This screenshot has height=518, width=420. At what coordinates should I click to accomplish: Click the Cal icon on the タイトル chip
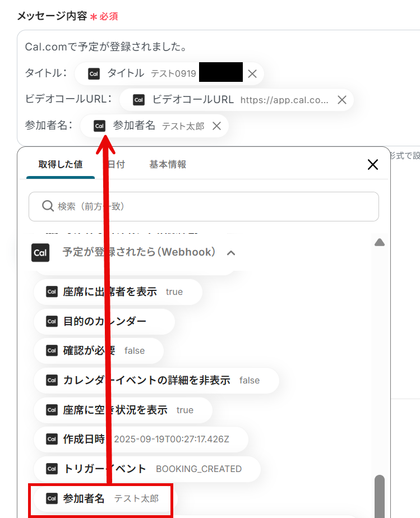tap(94, 73)
